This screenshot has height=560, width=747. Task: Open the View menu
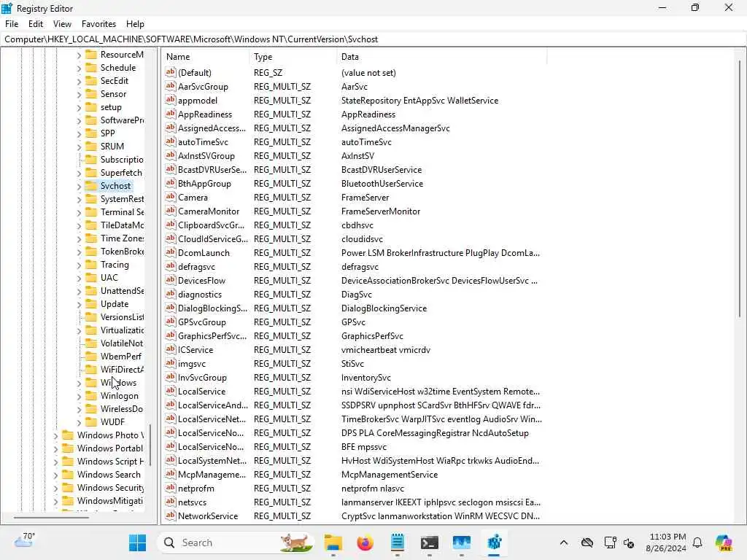pos(62,24)
